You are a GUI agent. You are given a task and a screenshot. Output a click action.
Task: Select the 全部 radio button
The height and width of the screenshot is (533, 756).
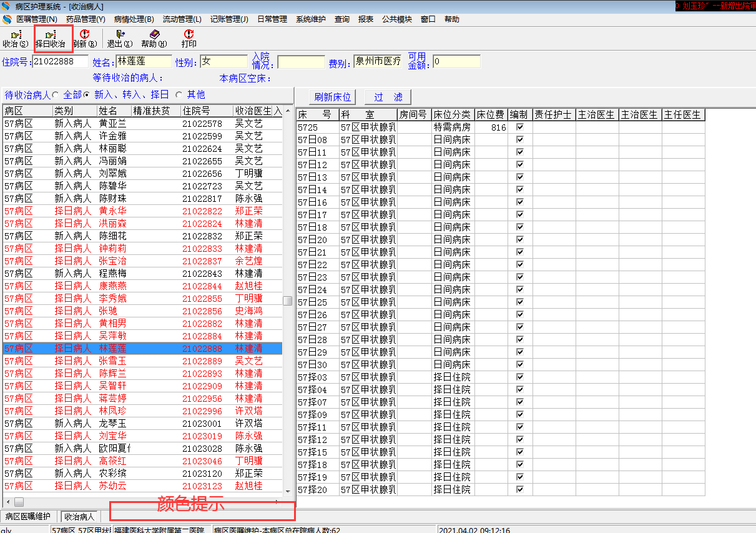(x=56, y=95)
